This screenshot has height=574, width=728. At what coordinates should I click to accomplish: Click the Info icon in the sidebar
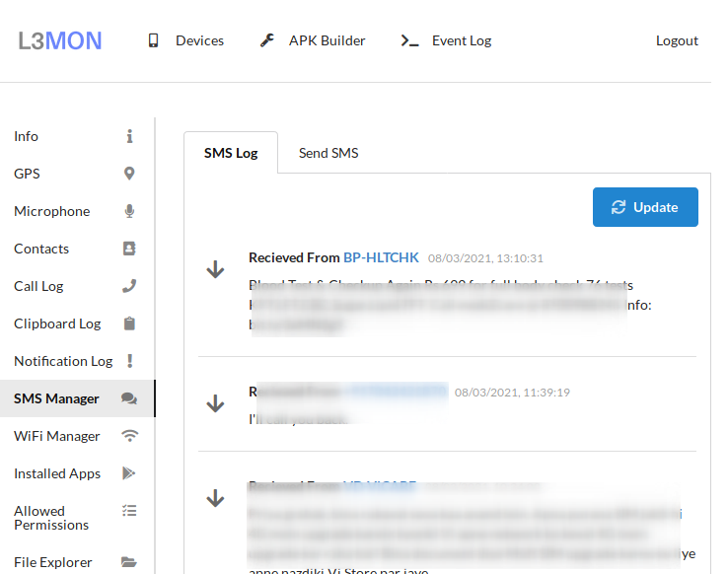[x=129, y=136]
